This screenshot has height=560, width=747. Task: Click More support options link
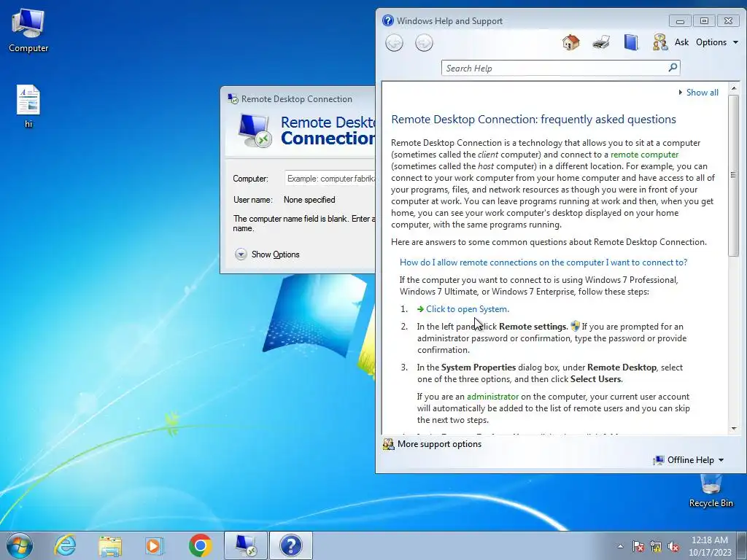coord(439,444)
